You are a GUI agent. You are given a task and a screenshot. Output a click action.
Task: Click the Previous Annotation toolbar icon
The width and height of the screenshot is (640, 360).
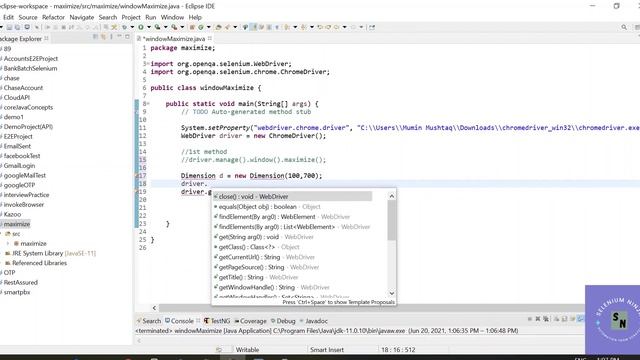coord(304,27)
